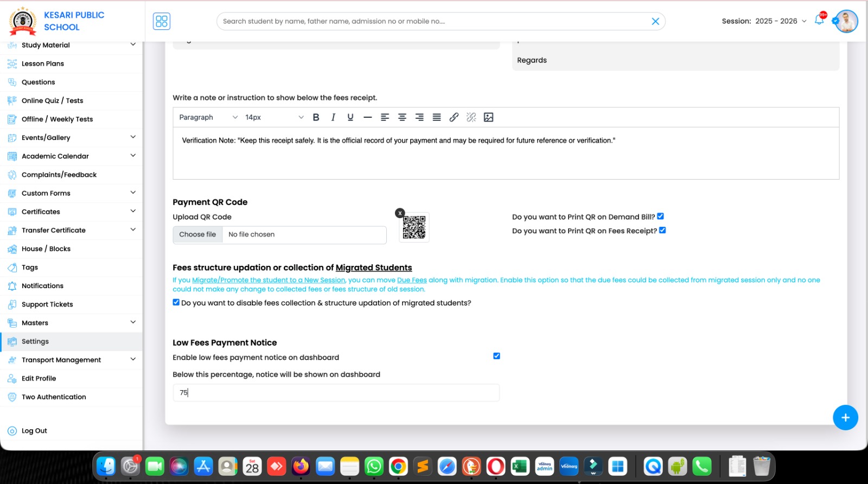
Task: Open Finder in the dock
Action: tap(106, 466)
